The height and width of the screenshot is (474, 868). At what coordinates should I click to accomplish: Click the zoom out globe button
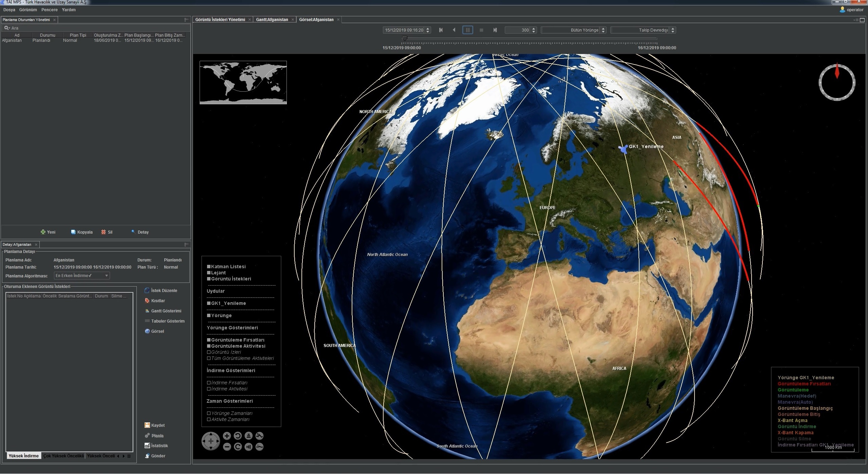click(227, 447)
